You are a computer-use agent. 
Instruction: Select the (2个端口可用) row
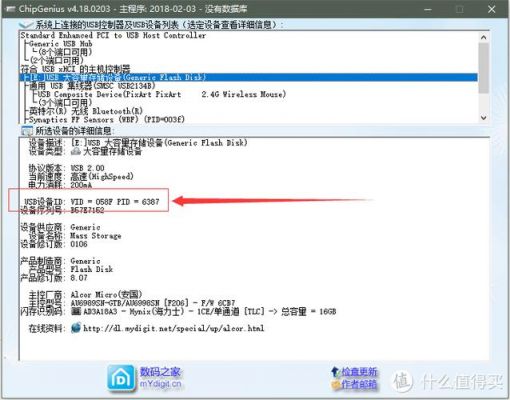[x=56, y=61]
